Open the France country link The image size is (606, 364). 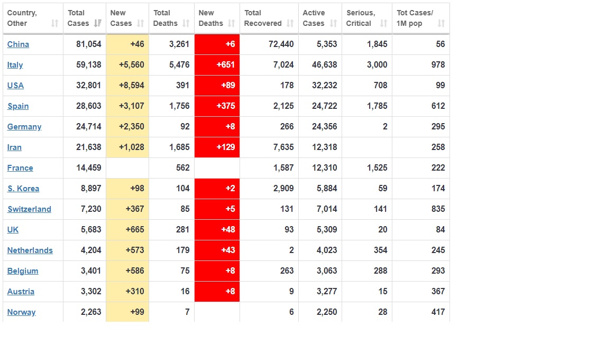(20, 168)
